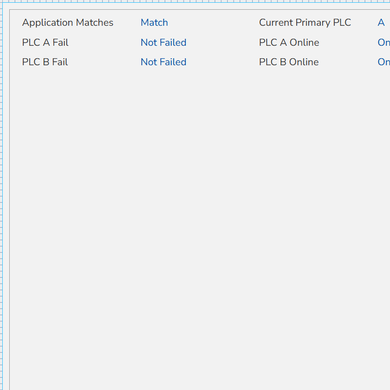Select Not Failed value beside PLC A Fail
The image size is (390, 390).
pyautogui.click(x=163, y=42)
